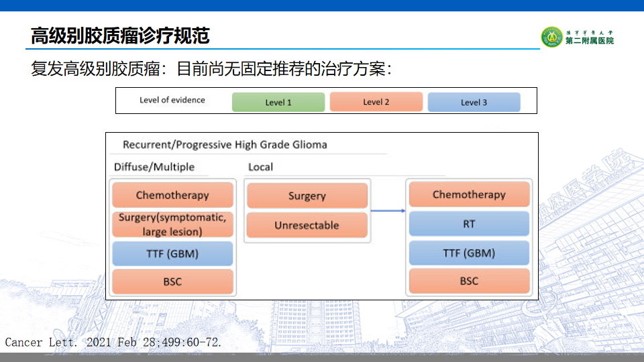
Task: Select the RT box
Action: pyautogui.click(x=469, y=224)
